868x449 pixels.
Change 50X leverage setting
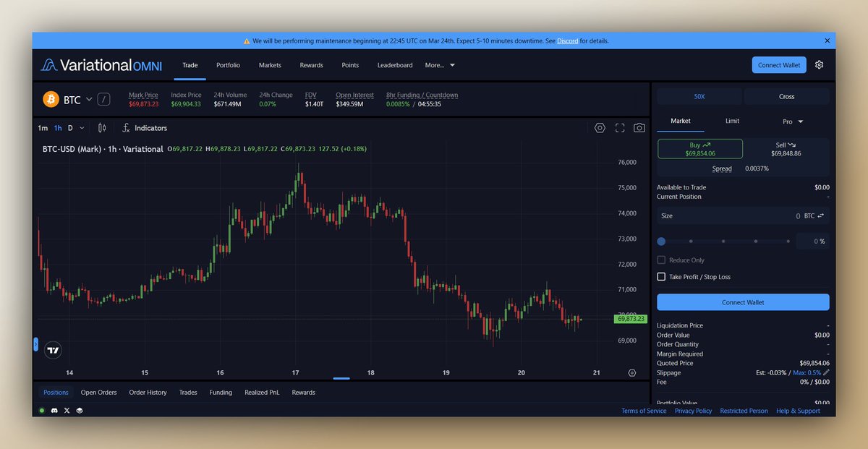[x=699, y=96]
